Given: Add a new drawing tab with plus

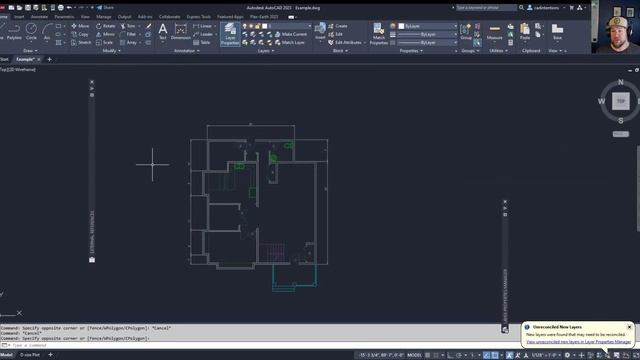Looking at the screenshot, I should pyautogui.click(x=49, y=60).
